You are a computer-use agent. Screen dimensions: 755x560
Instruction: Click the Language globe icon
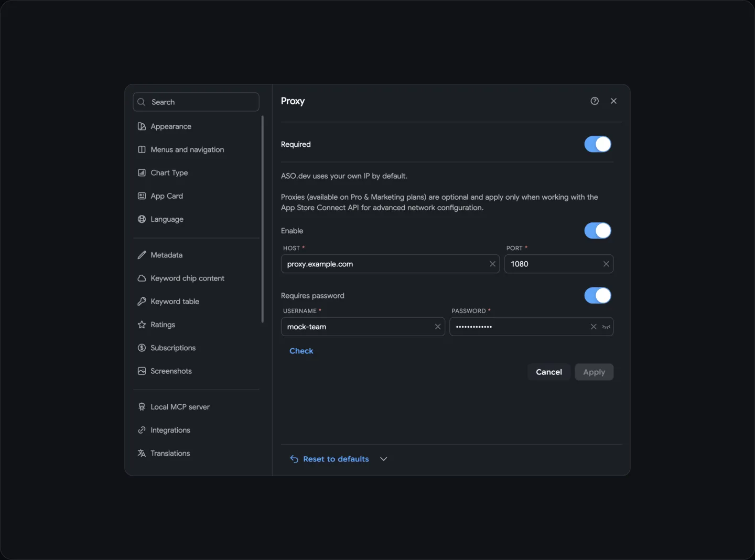click(x=142, y=219)
